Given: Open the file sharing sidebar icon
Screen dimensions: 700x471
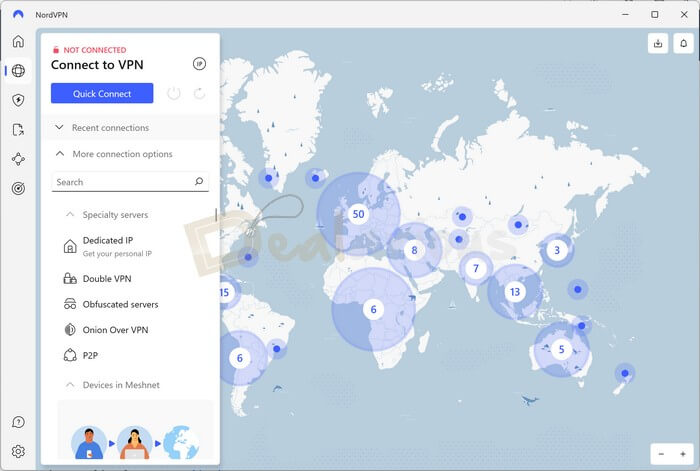Looking at the screenshot, I should pyautogui.click(x=18, y=129).
